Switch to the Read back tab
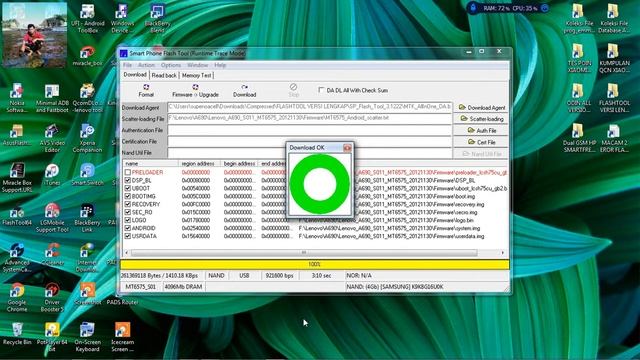The height and width of the screenshot is (360, 640). (x=164, y=75)
